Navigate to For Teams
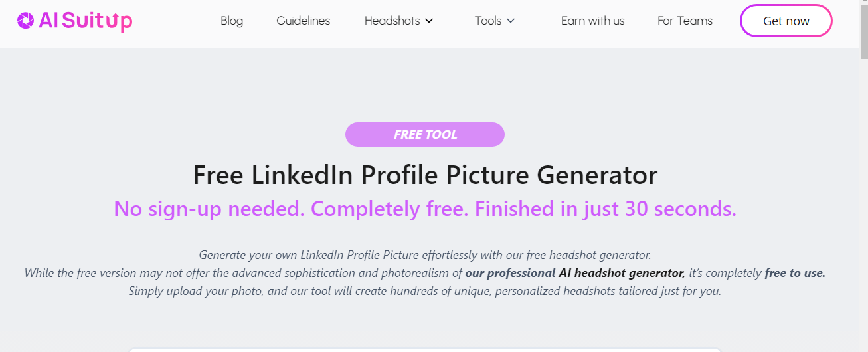The width and height of the screenshot is (868, 352). click(x=685, y=21)
